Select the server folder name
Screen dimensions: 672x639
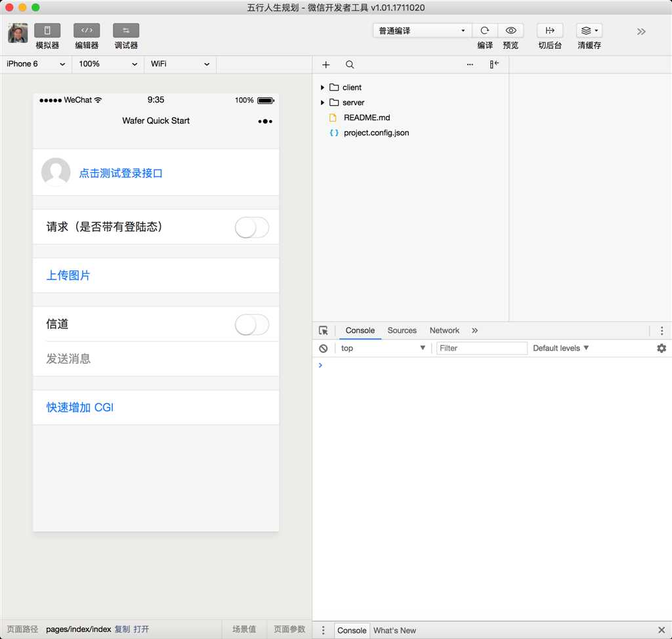(353, 102)
